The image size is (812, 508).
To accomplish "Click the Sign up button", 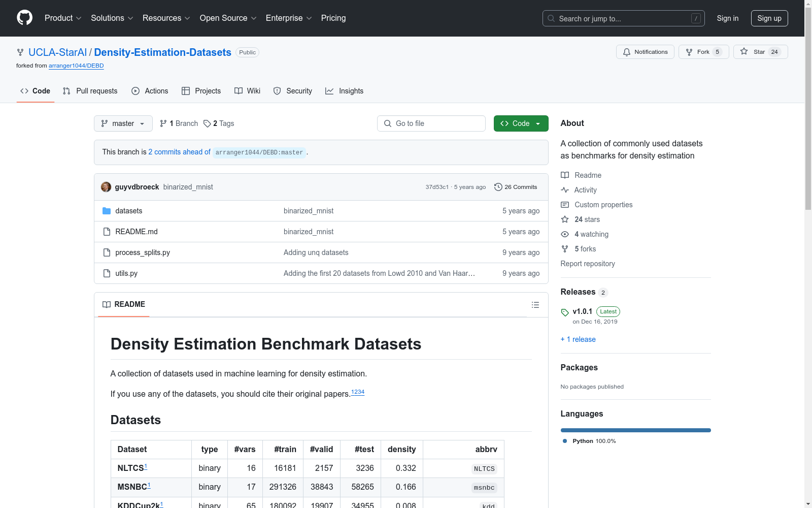I will click(x=769, y=18).
